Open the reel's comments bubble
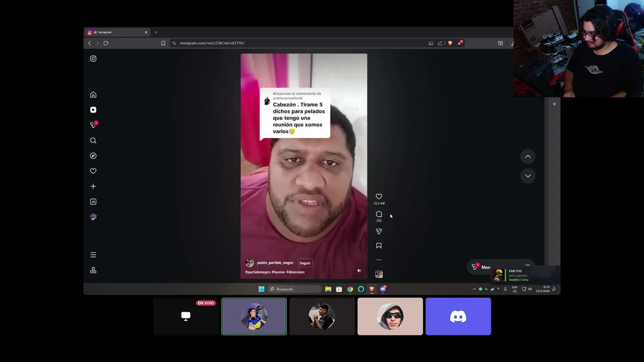This screenshot has width=644, height=362. tap(379, 214)
